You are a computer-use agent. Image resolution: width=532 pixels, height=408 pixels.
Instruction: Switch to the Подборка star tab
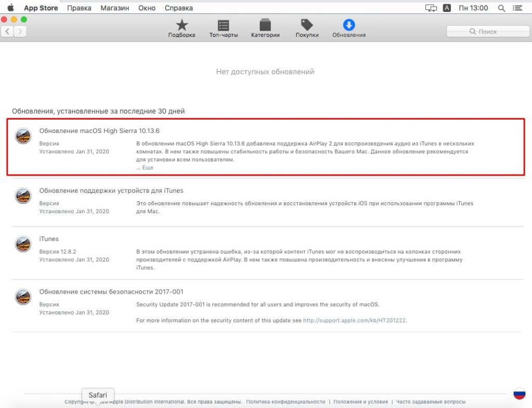(x=182, y=28)
